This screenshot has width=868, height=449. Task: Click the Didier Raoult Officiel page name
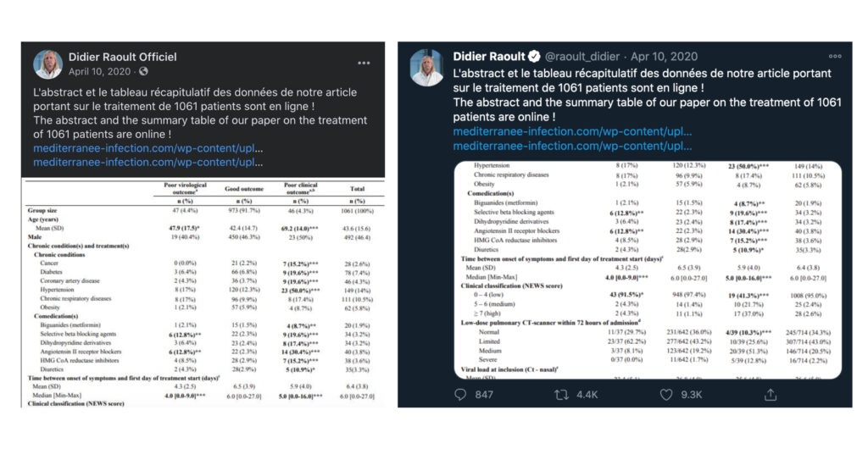point(123,57)
